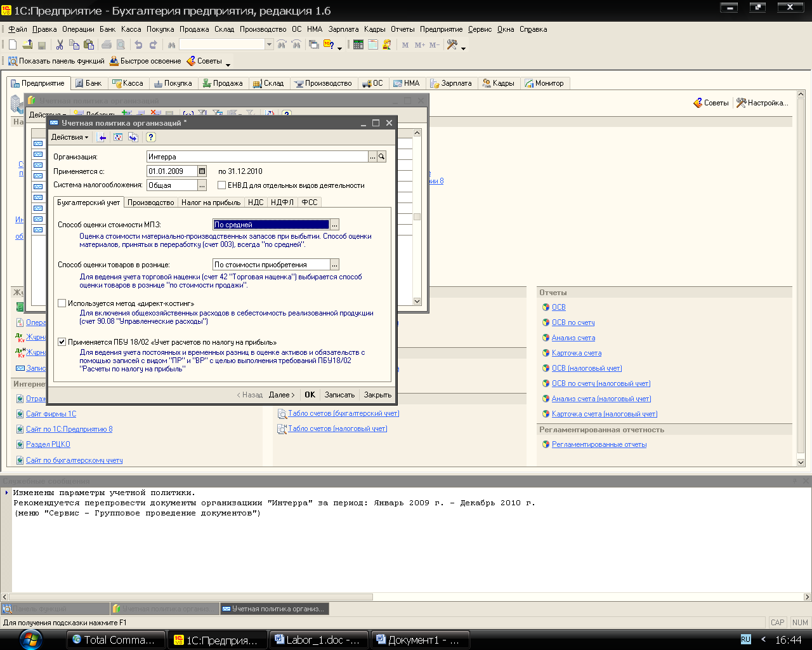Image resolution: width=812 pixels, height=650 pixels.
Task: Click the Copy toolbar icon
Action: pos(74,44)
